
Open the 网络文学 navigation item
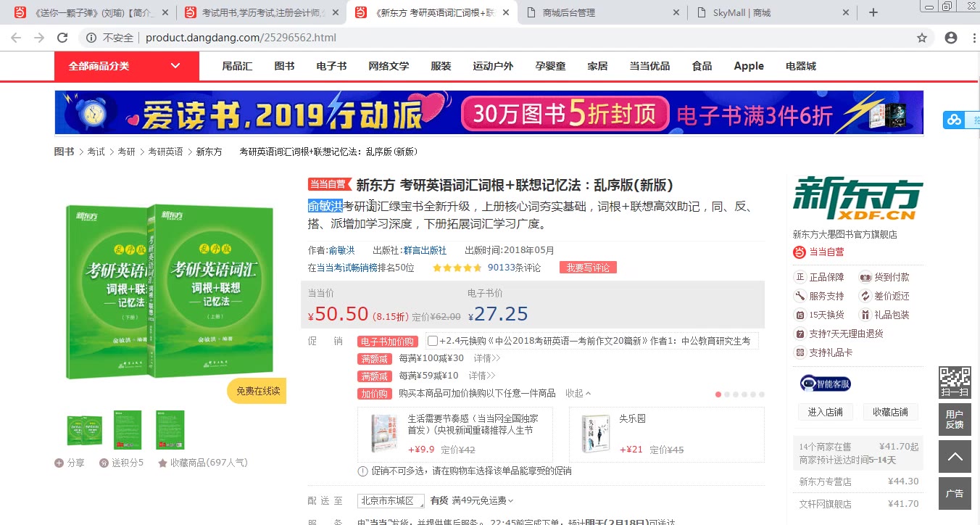[389, 66]
